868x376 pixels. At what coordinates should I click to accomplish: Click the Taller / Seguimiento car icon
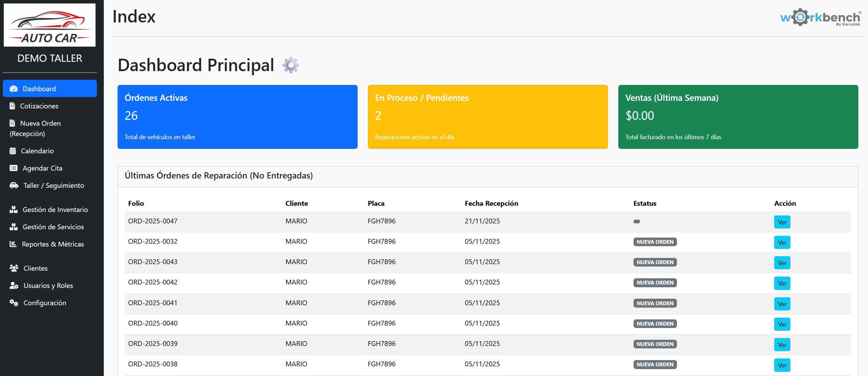tap(14, 185)
